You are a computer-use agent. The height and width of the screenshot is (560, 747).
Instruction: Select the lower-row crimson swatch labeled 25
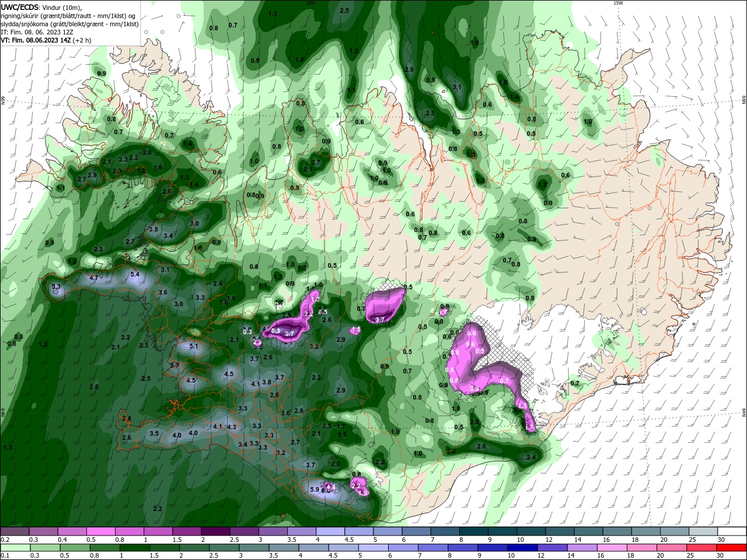tap(701, 548)
